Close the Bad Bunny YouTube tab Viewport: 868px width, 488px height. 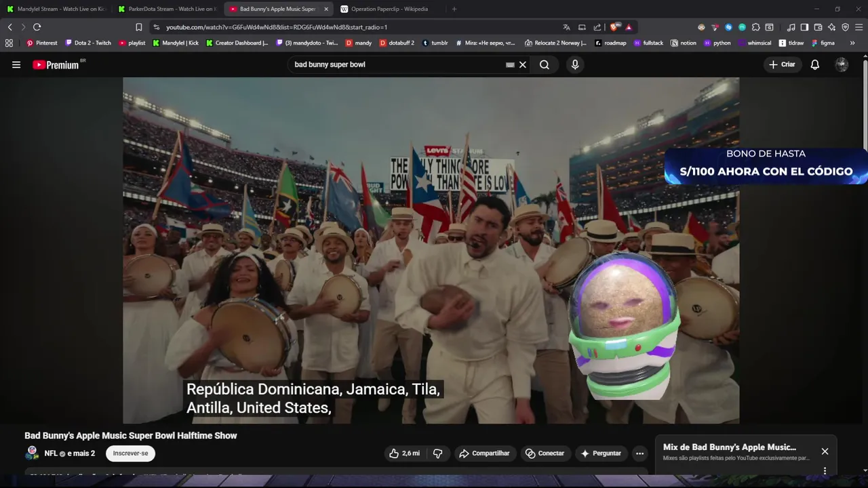click(x=326, y=9)
